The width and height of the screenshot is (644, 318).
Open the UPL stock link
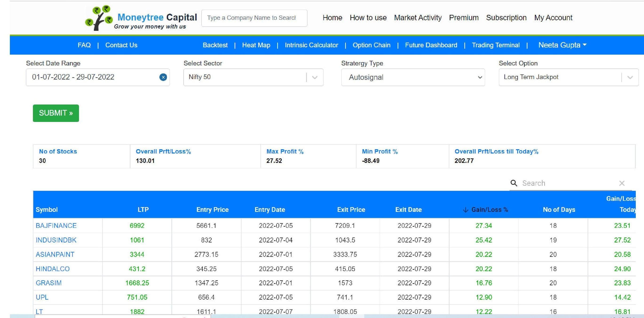(42, 297)
